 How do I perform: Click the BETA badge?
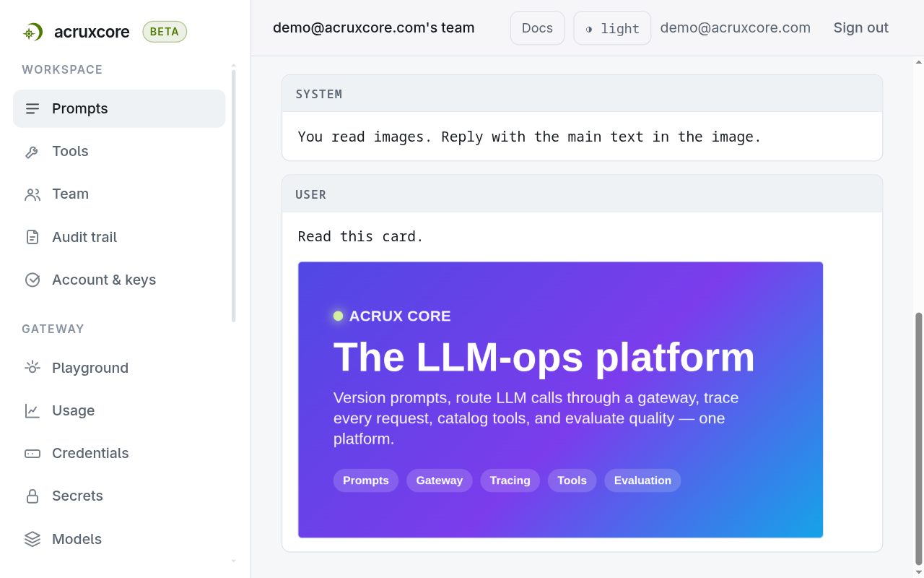[x=165, y=32]
